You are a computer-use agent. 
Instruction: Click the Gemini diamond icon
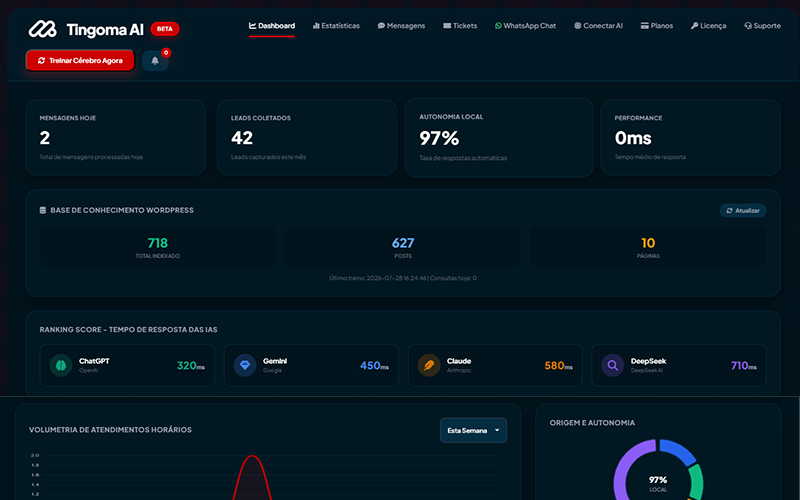point(245,365)
